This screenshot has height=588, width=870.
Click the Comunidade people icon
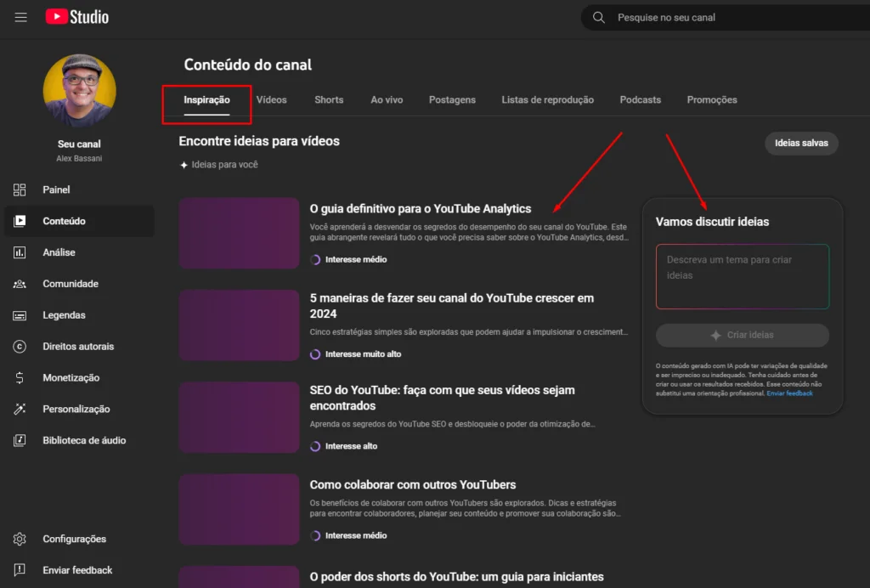[x=20, y=284]
